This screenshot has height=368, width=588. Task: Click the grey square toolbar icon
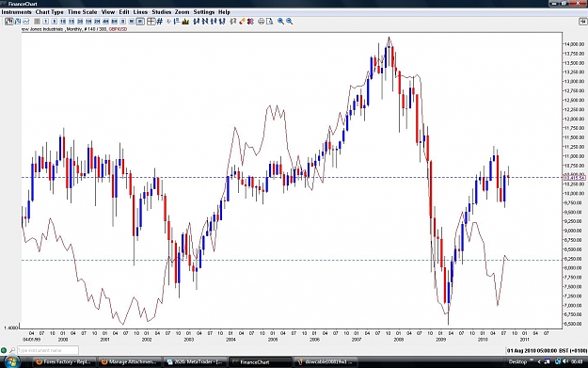point(37,22)
